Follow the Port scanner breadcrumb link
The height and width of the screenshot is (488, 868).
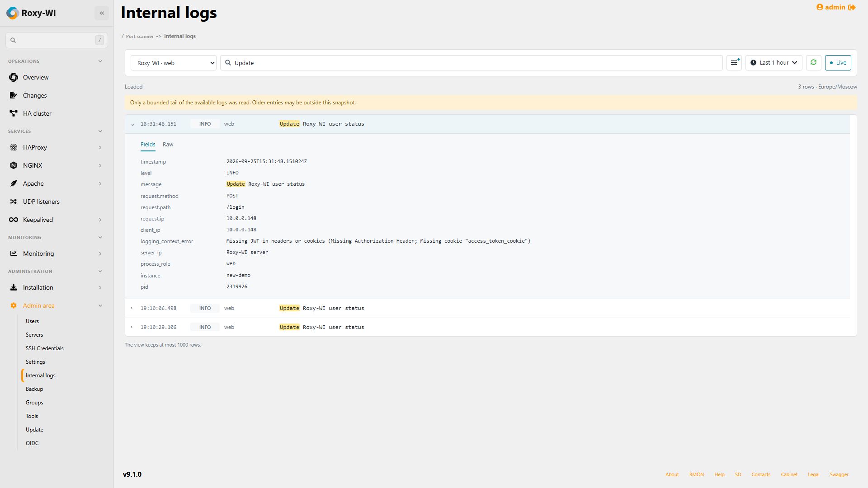(140, 36)
